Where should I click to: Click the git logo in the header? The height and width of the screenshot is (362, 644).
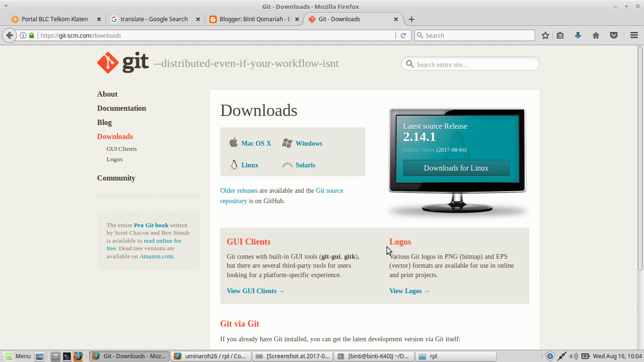[123, 63]
